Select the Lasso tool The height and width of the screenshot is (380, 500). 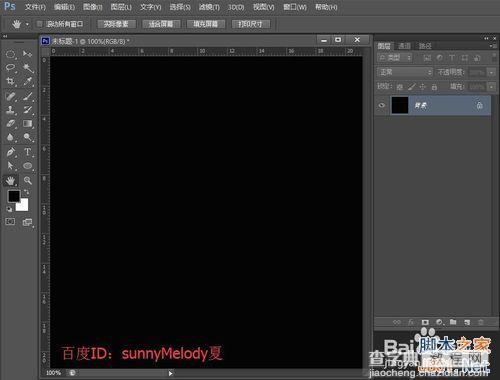[x=11, y=68]
